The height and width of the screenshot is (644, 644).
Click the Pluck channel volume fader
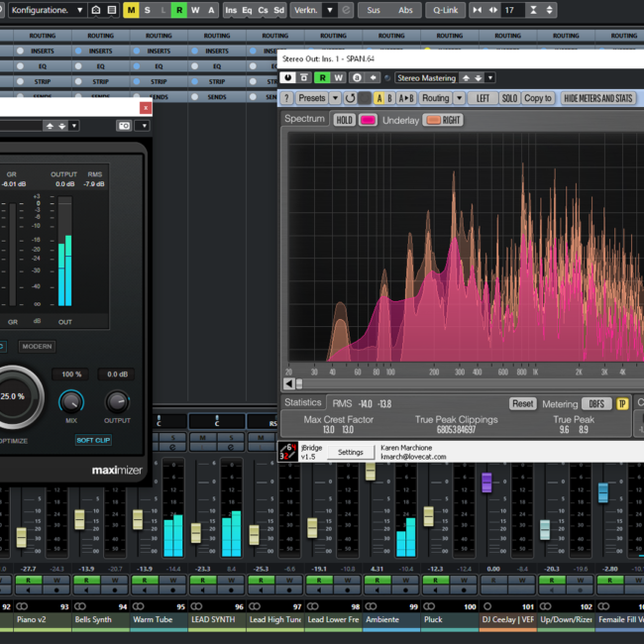428,516
